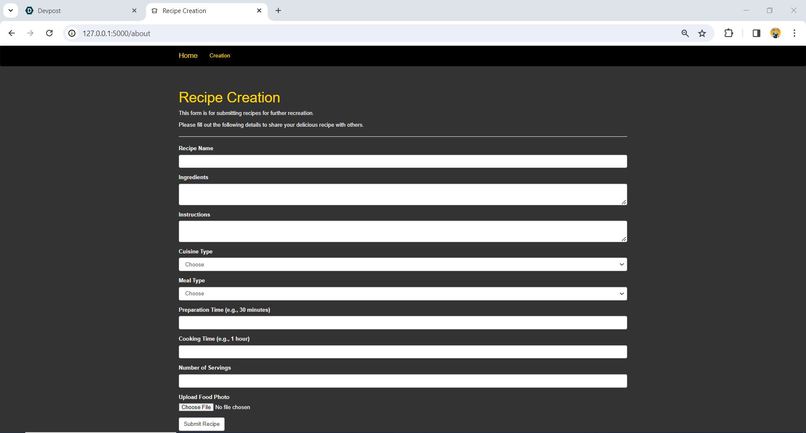Click the Choose File upload button
The height and width of the screenshot is (433, 806).
point(196,407)
